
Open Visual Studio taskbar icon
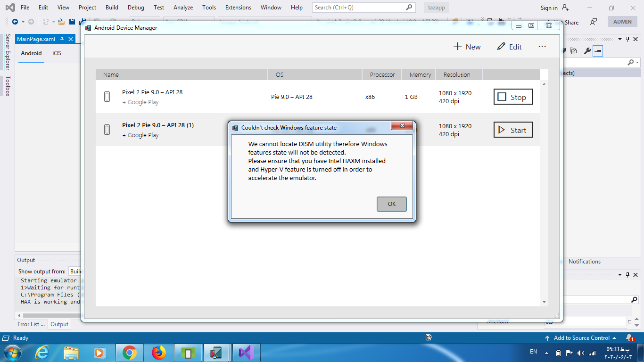point(247,353)
